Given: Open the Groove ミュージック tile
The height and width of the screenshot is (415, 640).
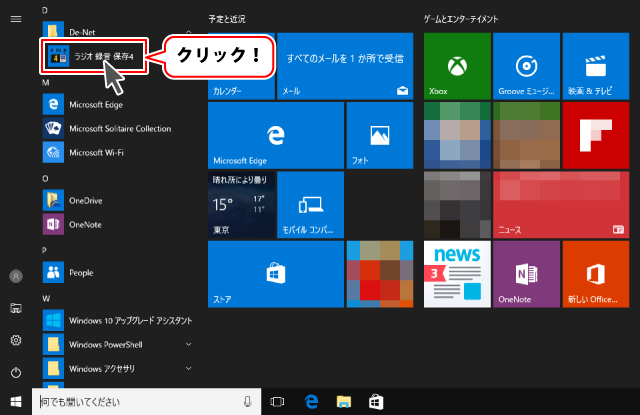Looking at the screenshot, I should tap(527, 66).
